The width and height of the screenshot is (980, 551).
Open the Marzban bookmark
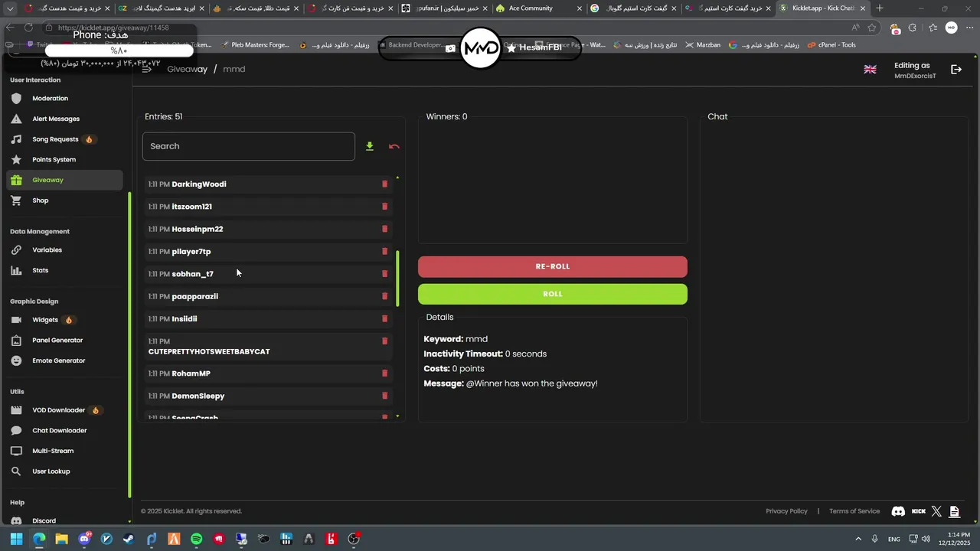pos(703,45)
